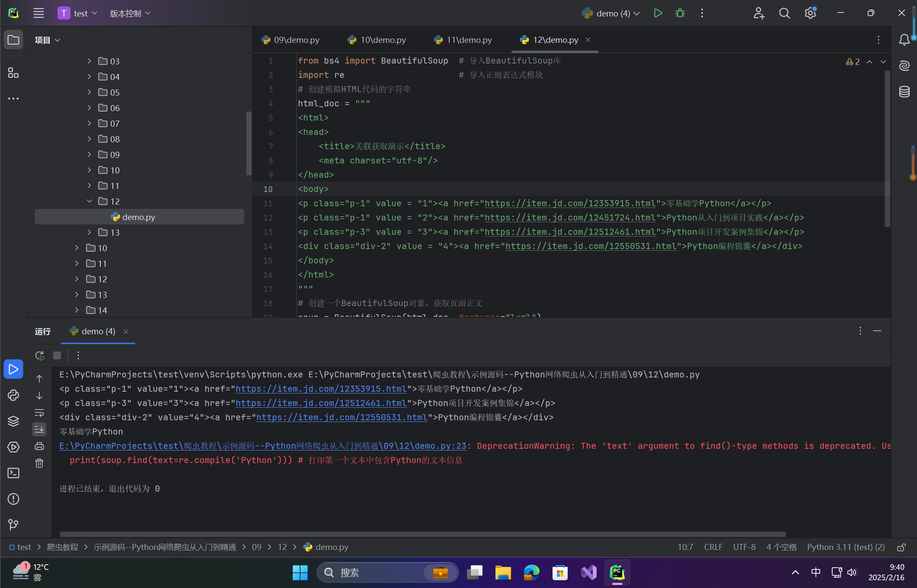Screen dimensions: 917x588
Task: Click the horizontal scrollbar of run console
Action: point(422,534)
